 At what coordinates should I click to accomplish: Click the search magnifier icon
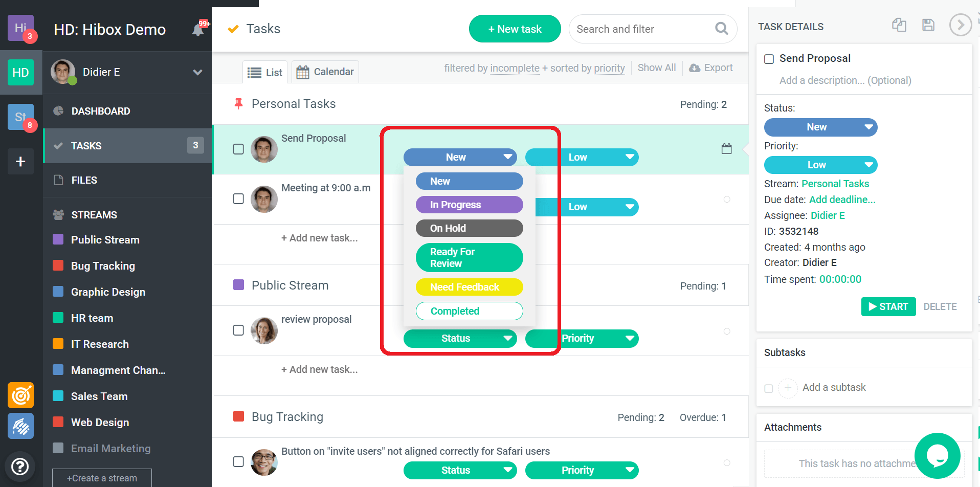pos(721,29)
